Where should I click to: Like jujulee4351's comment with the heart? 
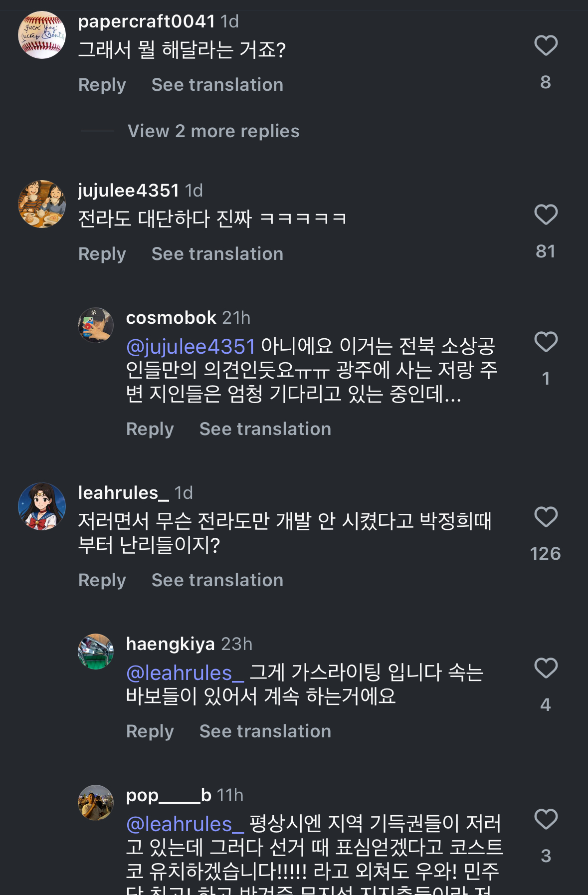(546, 215)
